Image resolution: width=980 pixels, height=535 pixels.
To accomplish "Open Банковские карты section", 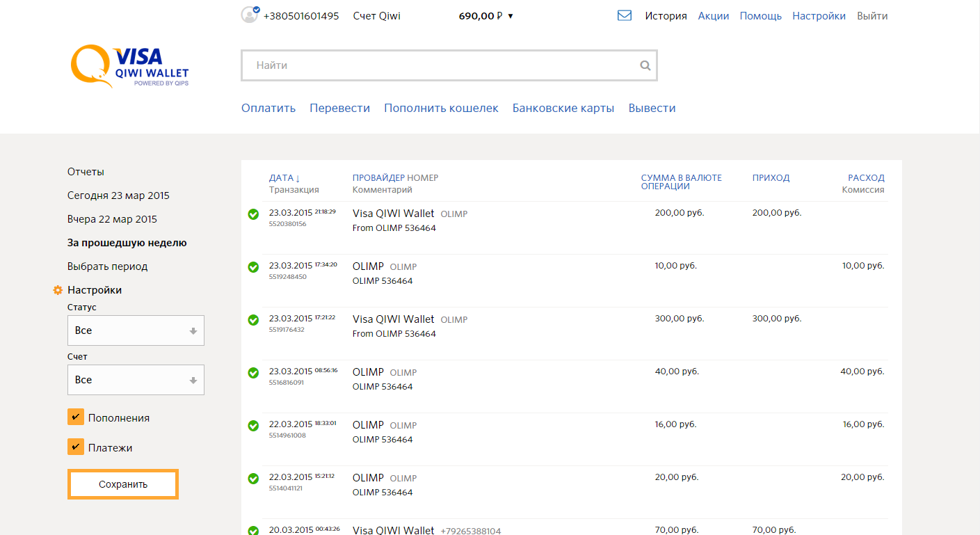I will pyautogui.click(x=563, y=108).
